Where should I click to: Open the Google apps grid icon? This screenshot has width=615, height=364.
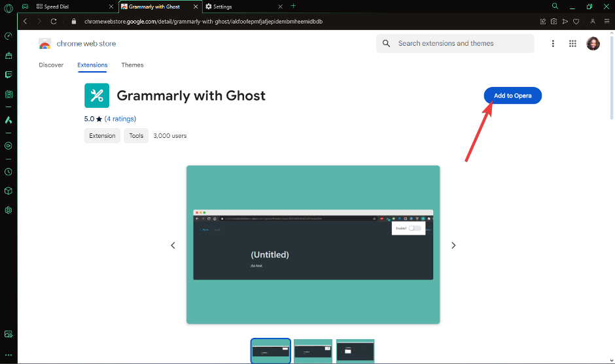click(572, 44)
